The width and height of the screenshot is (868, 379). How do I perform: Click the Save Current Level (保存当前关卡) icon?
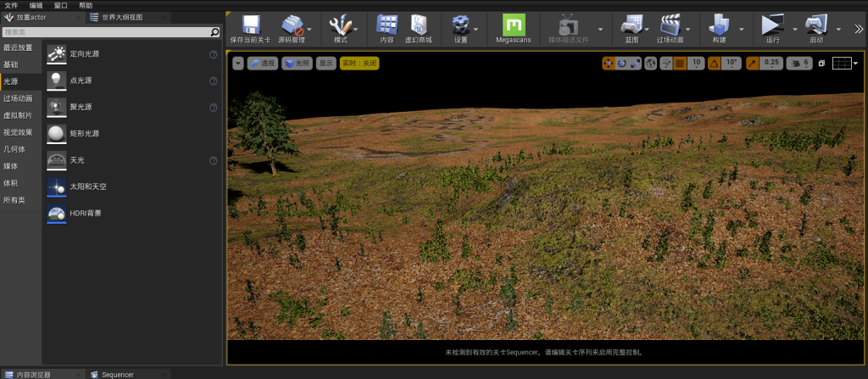coord(251,25)
